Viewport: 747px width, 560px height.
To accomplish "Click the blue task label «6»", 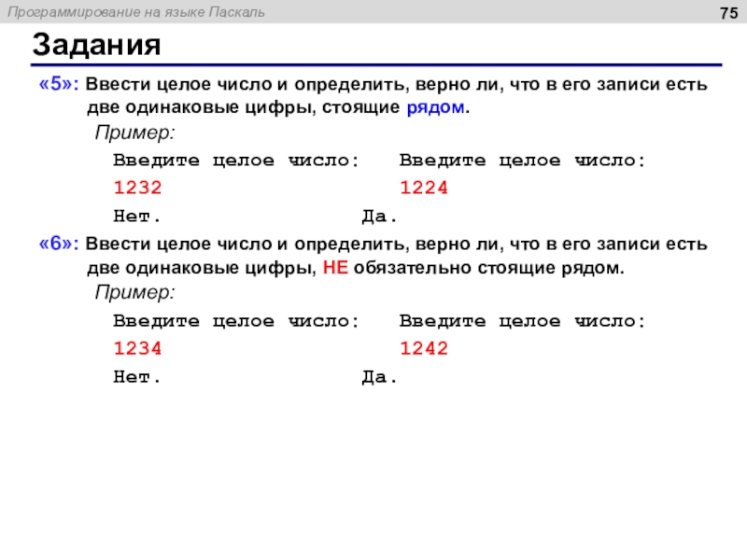I will click(x=59, y=244).
